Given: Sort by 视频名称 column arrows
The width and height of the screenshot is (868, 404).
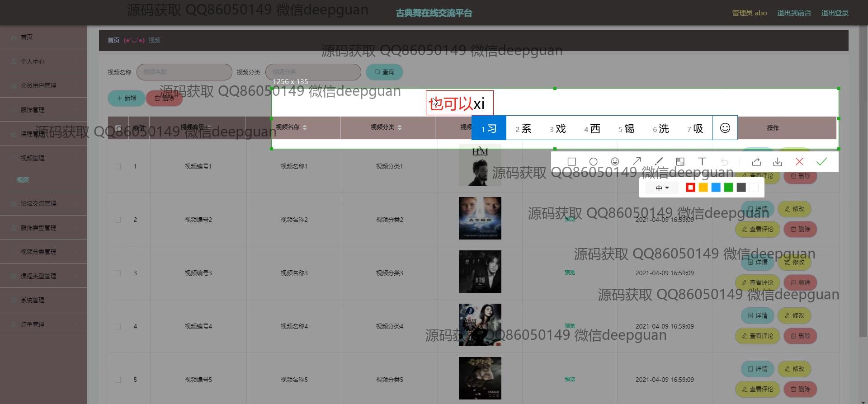Looking at the screenshot, I should tap(305, 127).
